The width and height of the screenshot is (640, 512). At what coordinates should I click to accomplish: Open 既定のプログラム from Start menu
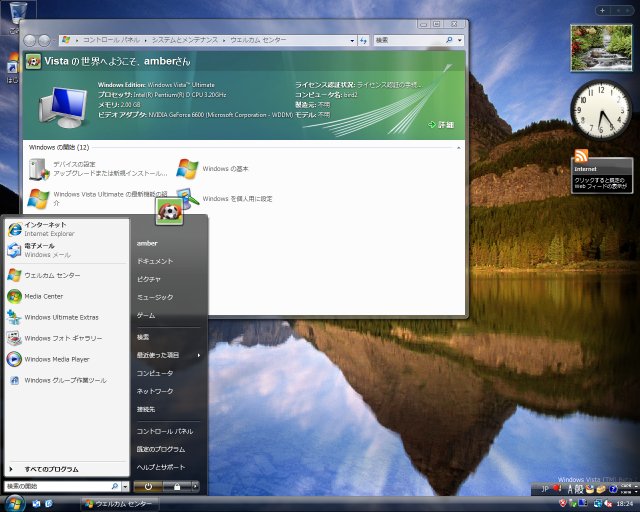161,449
